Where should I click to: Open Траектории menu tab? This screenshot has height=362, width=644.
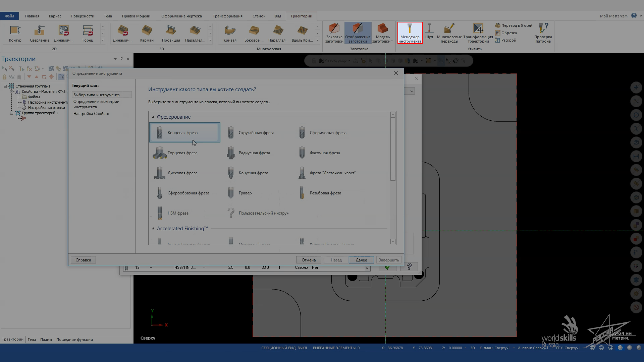pos(301,16)
